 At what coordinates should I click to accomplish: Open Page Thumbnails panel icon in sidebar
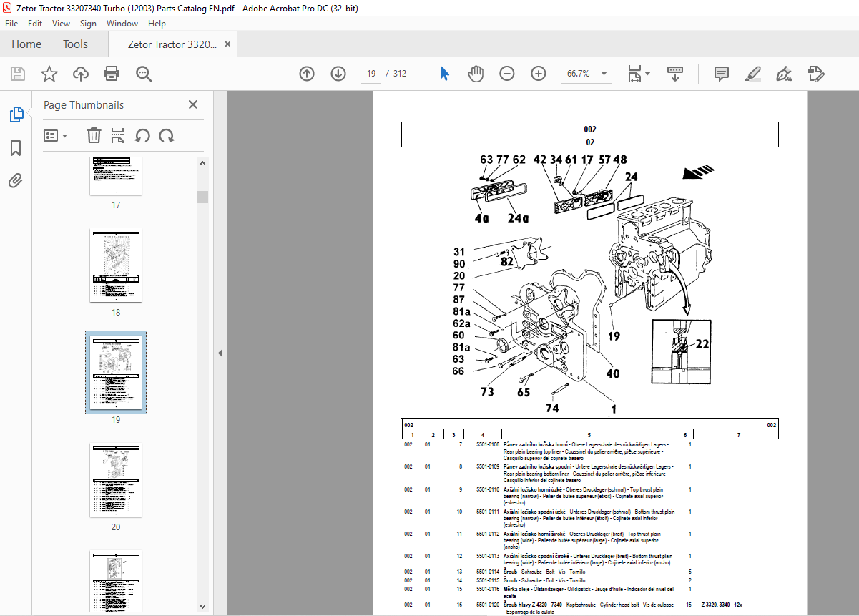(x=16, y=114)
